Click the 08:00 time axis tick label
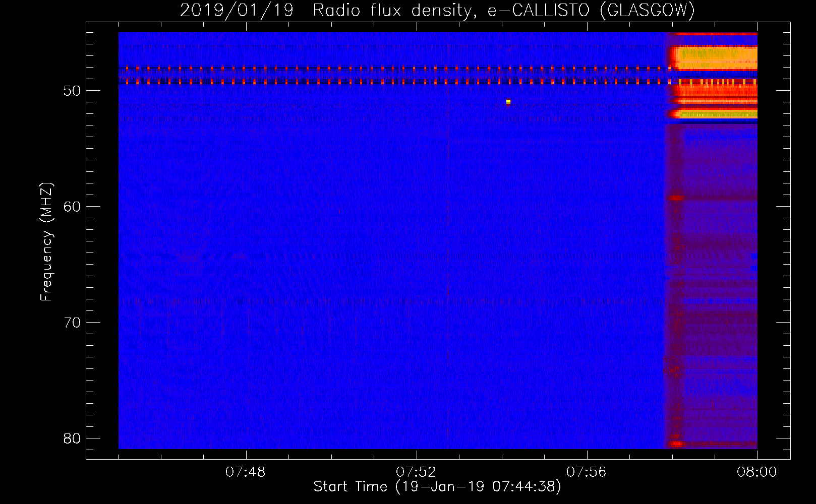The image size is (816, 504). coord(757,472)
